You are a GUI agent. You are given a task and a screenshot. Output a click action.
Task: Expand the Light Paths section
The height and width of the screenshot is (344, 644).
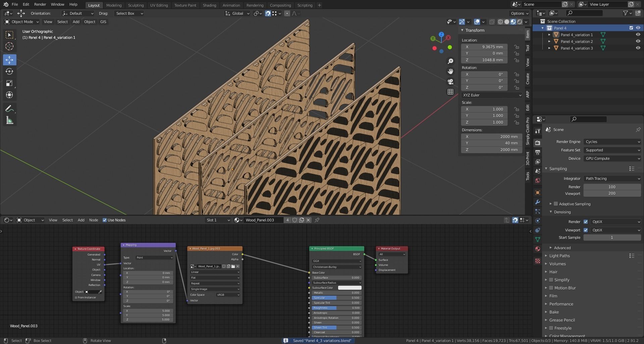[x=559, y=256]
